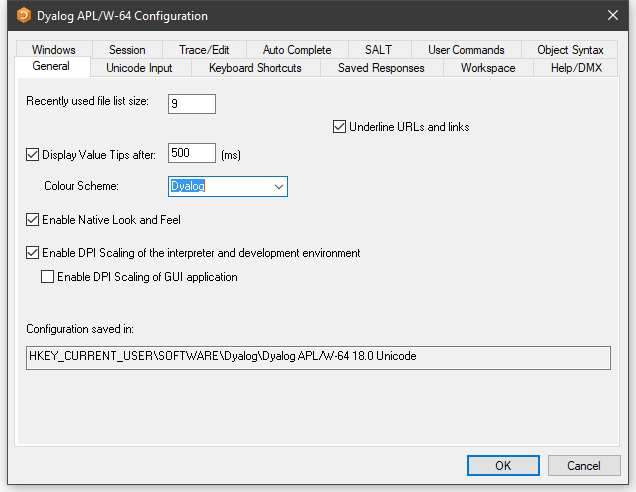Click the OK button

[503, 466]
